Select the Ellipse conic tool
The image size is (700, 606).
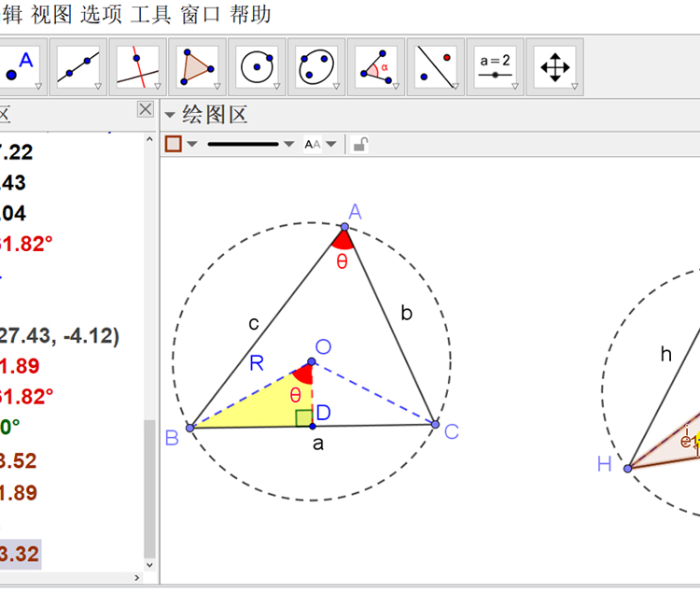pyautogui.click(x=315, y=66)
